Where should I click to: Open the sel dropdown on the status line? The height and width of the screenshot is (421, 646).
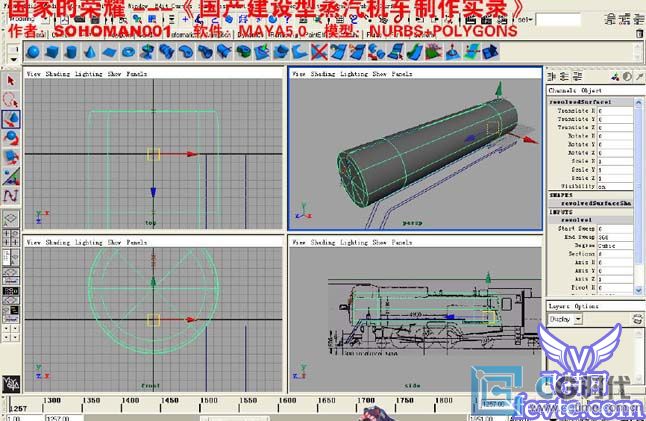tap(525, 19)
